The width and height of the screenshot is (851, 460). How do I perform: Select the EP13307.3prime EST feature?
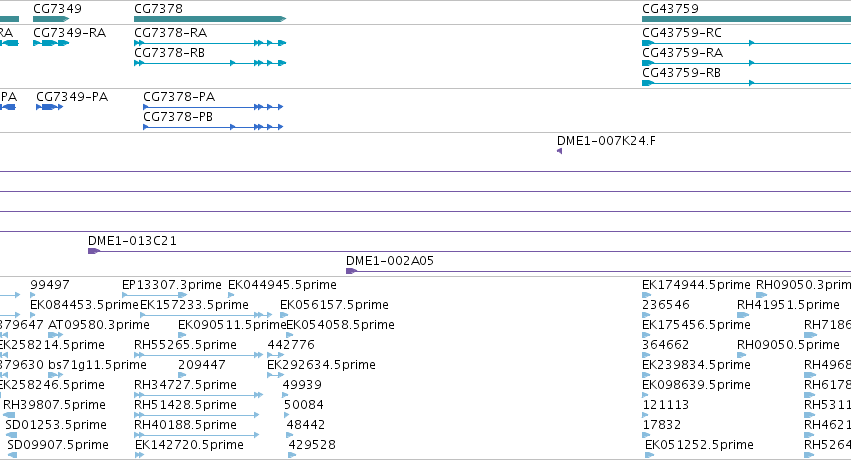155,295
